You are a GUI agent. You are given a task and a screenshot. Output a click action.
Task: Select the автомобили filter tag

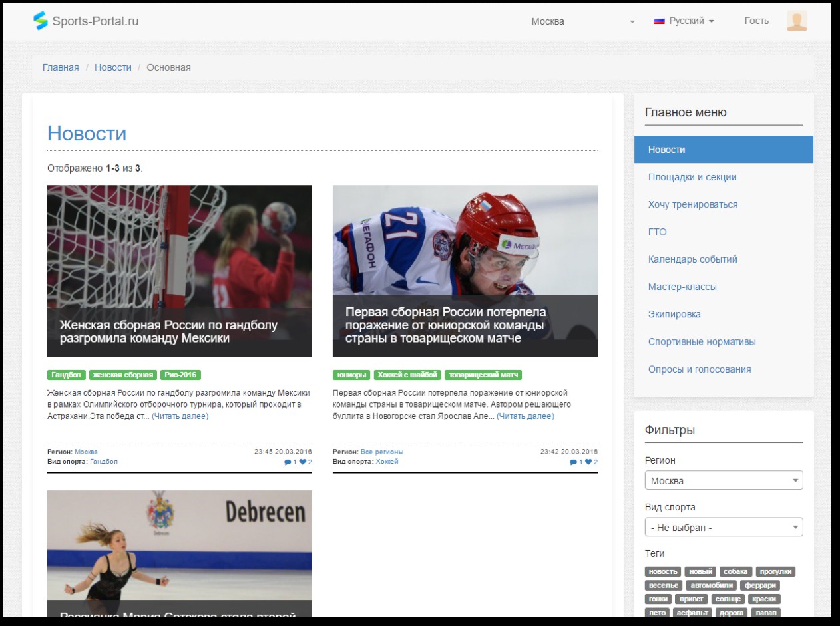(711, 586)
